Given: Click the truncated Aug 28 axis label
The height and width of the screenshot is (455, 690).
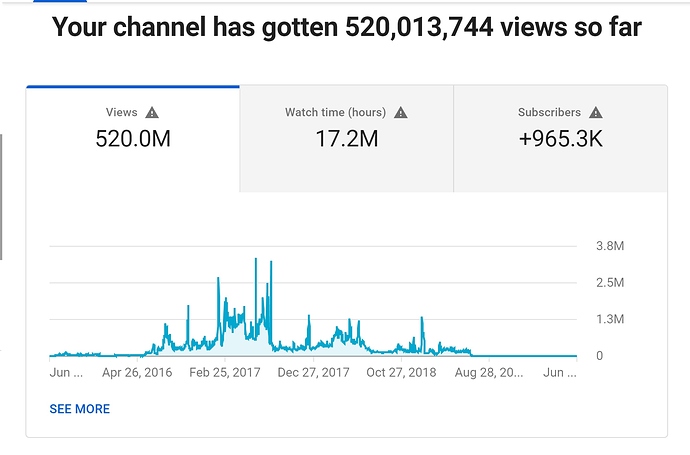Looking at the screenshot, I should click(489, 373).
